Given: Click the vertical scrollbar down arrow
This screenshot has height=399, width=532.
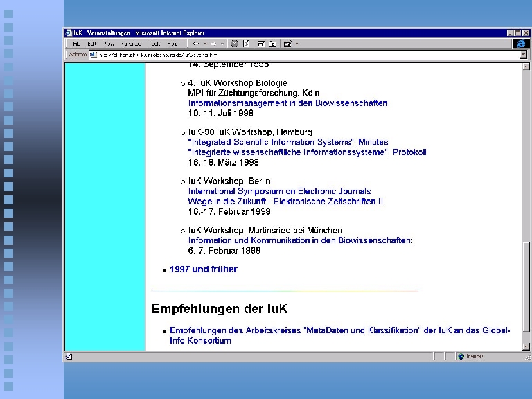Looking at the screenshot, I should point(526,346).
